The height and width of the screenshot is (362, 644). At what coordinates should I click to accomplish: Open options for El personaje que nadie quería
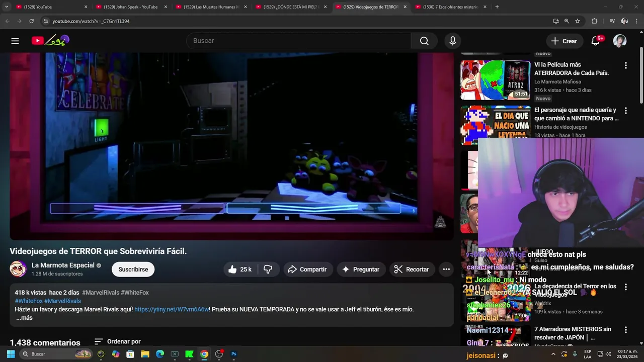click(x=626, y=111)
